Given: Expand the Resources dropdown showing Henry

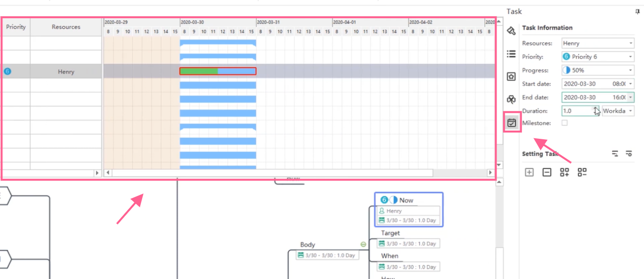Looking at the screenshot, I should coord(630,43).
